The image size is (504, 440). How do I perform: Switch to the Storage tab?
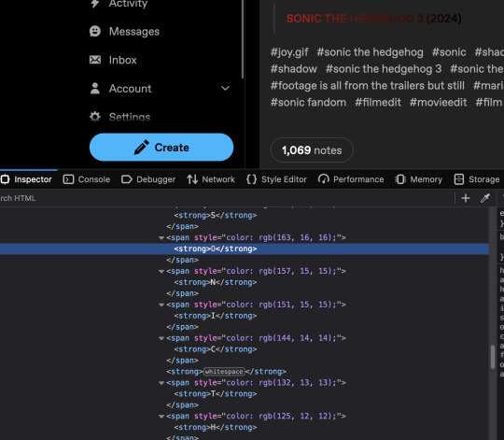click(x=477, y=179)
